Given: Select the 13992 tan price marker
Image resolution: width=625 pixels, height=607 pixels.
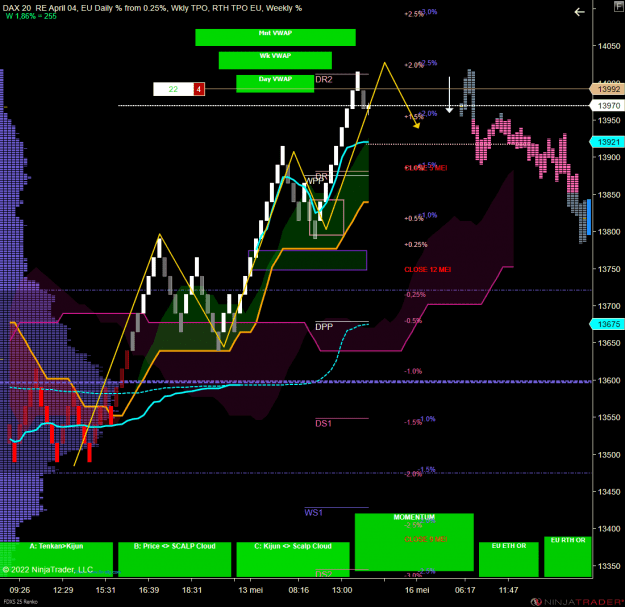Looking at the screenshot, I should point(607,89).
